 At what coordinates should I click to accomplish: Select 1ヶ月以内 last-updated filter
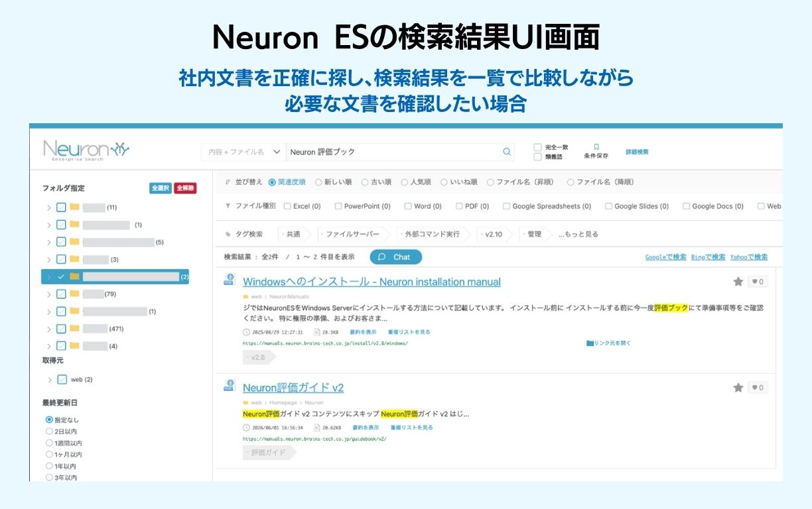(x=49, y=454)
